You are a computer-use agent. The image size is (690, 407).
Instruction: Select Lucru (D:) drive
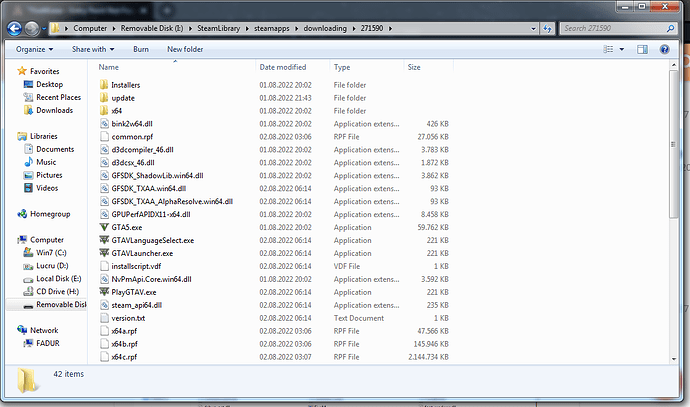[x=52, y=266]
